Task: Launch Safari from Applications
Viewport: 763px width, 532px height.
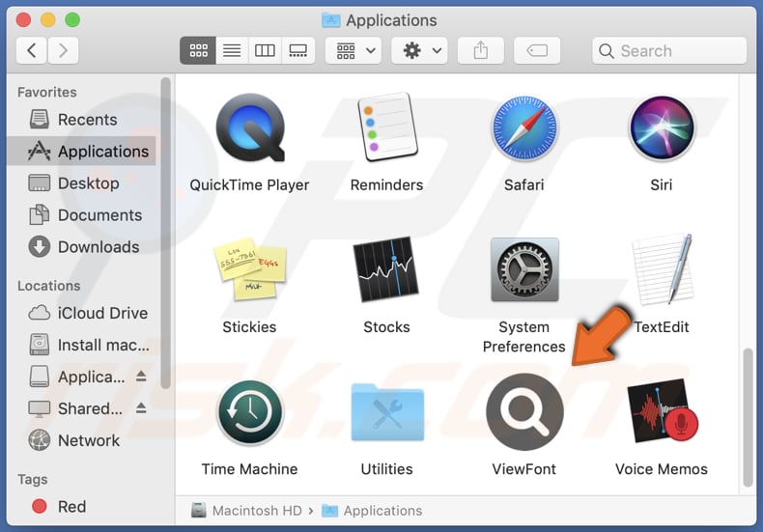Action: [x=524, y=128]
